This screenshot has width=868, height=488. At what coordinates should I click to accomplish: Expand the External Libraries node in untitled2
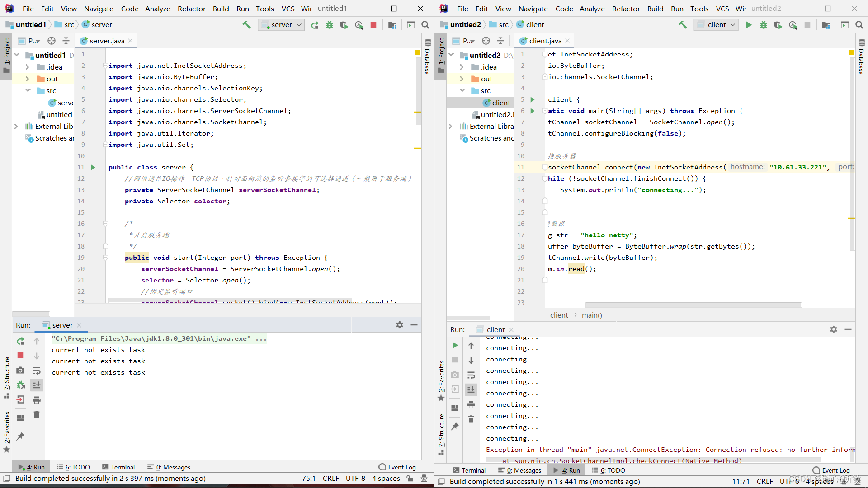[x=451, y=126]
